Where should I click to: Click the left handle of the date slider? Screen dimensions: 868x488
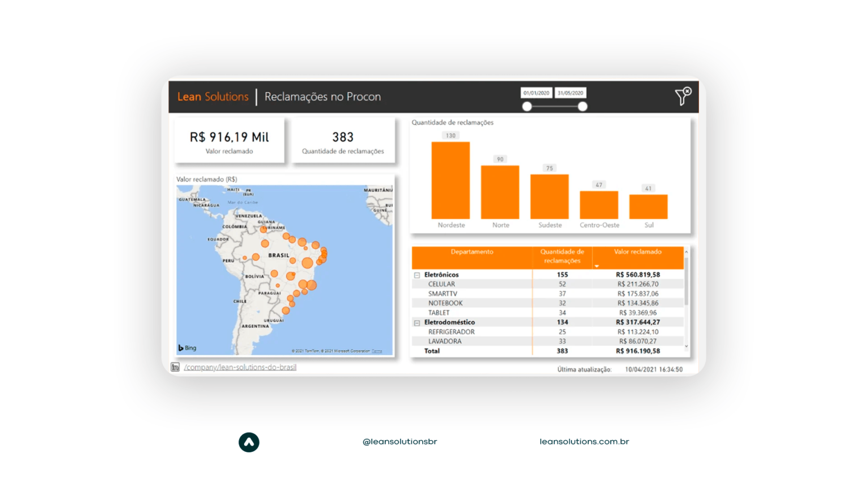point(527,106)
